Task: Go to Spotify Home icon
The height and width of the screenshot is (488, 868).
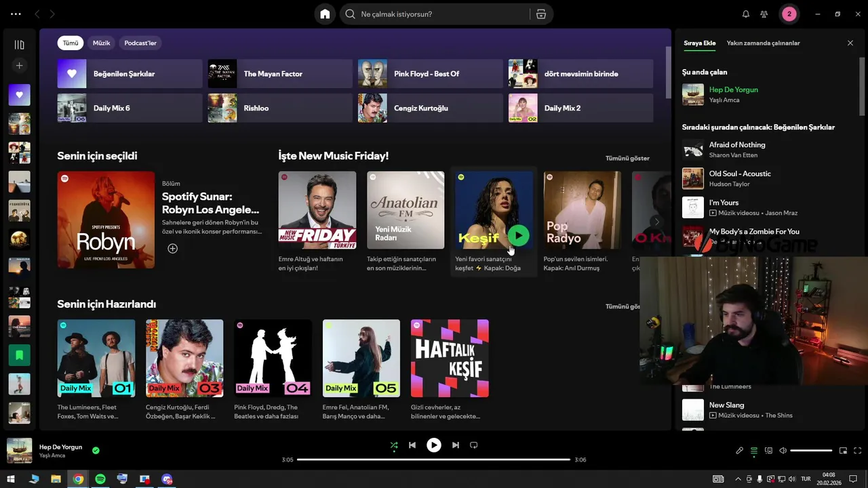Action: [x=325, y=14]
